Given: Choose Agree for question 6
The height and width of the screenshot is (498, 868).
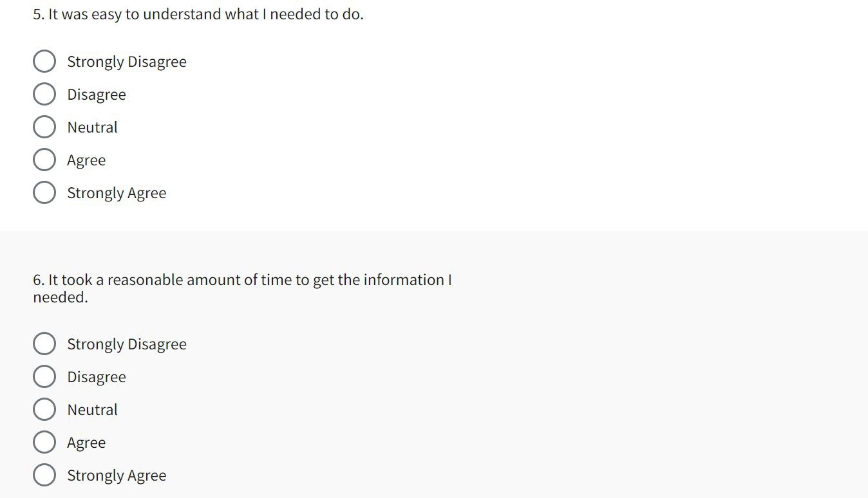Looking at the screenshot, I should pos(44,443).
